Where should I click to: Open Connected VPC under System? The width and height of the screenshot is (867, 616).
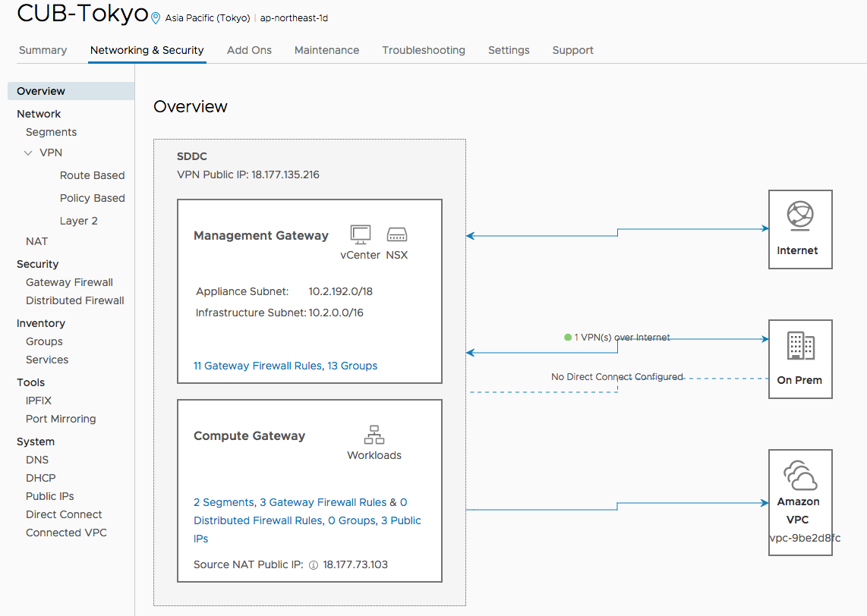[x=66, y=533]
